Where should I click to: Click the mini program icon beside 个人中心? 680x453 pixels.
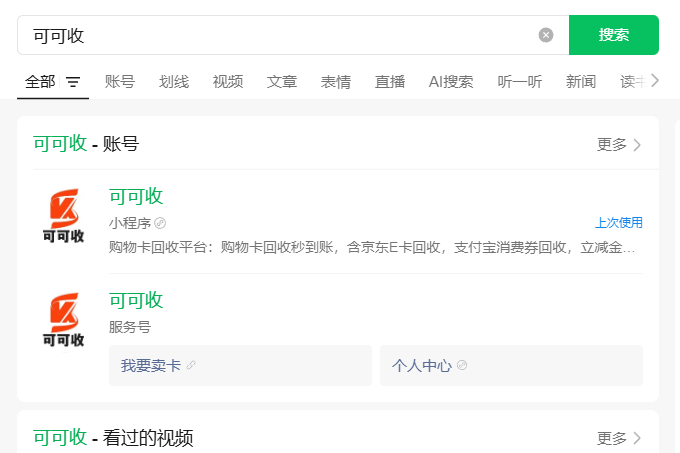click(x=462, y=365)
